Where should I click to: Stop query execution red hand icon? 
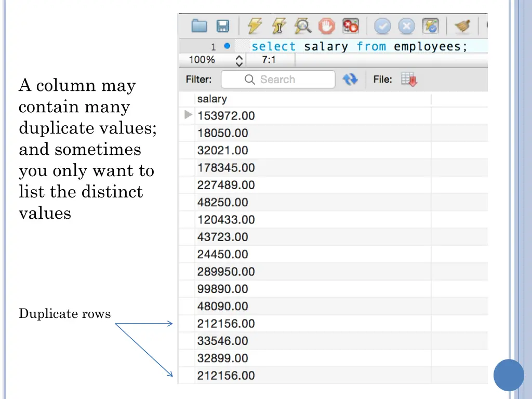pyautogui.click(x=326, y=26)
